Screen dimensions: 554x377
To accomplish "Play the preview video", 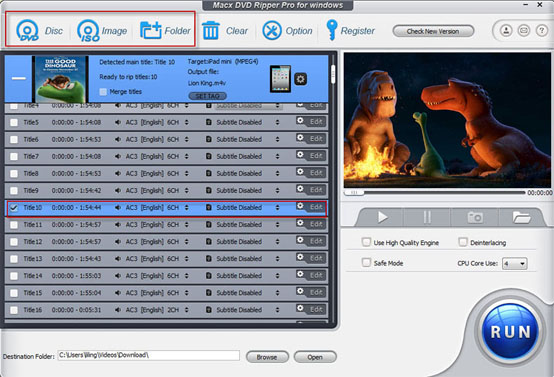I will coord(382,217).
